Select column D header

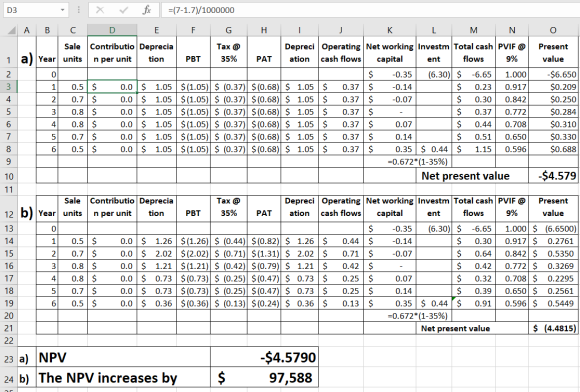[112, 30]
